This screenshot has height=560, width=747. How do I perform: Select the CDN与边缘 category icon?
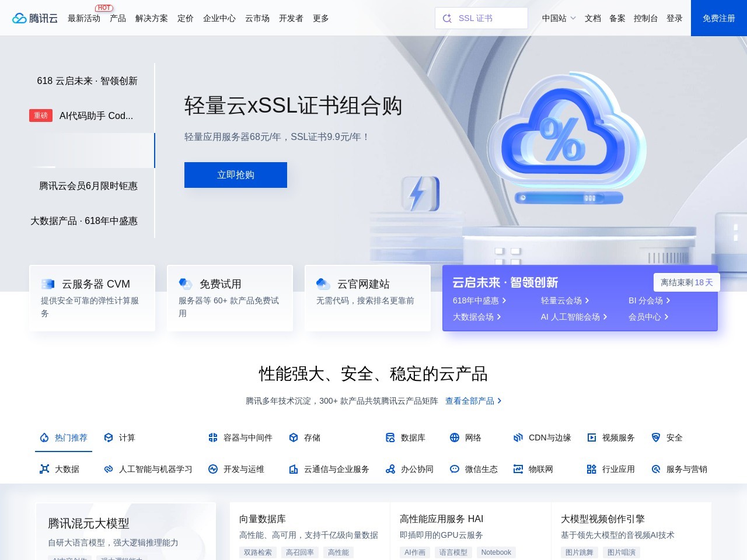(518, 437)
